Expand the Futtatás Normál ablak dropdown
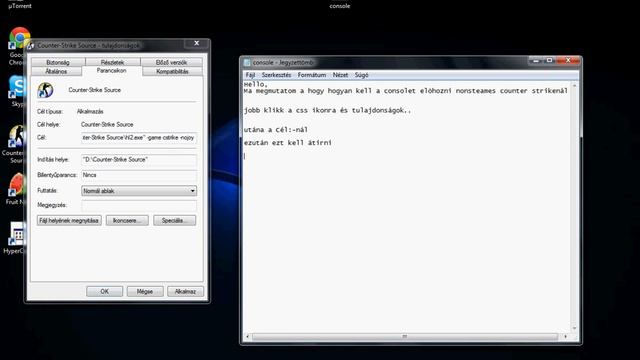Image resolution: width=640 pixels, height=360 pixels. (139, 191)
